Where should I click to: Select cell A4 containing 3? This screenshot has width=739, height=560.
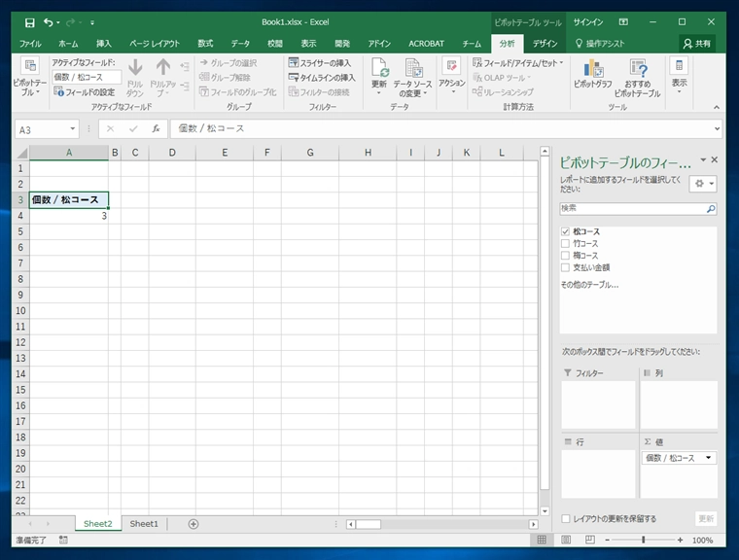tap(69, 216)
